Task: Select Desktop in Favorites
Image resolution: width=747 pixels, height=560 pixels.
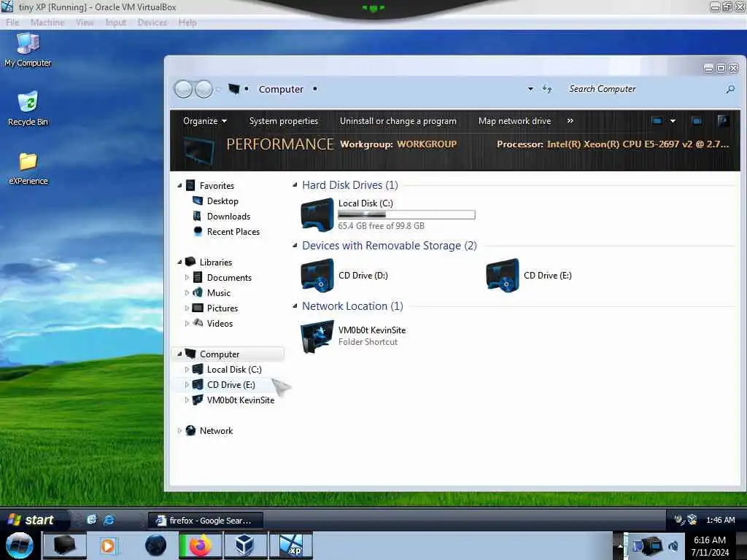Action: [222, 201]
